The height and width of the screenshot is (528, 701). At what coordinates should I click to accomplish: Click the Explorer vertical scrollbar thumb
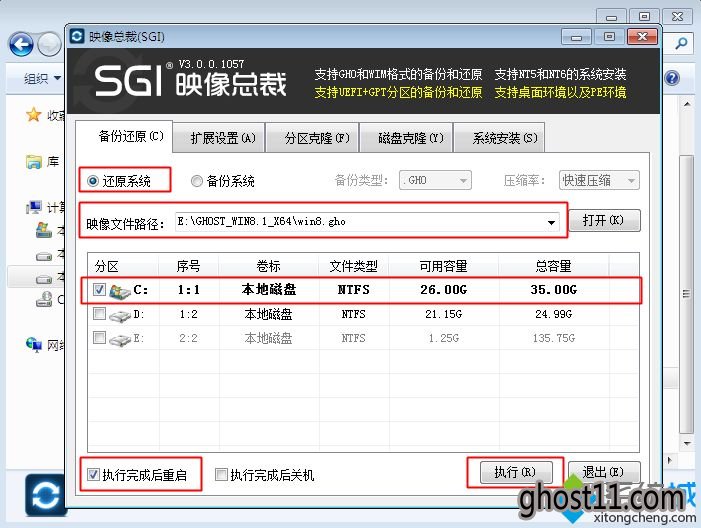[x=687, y=294]
